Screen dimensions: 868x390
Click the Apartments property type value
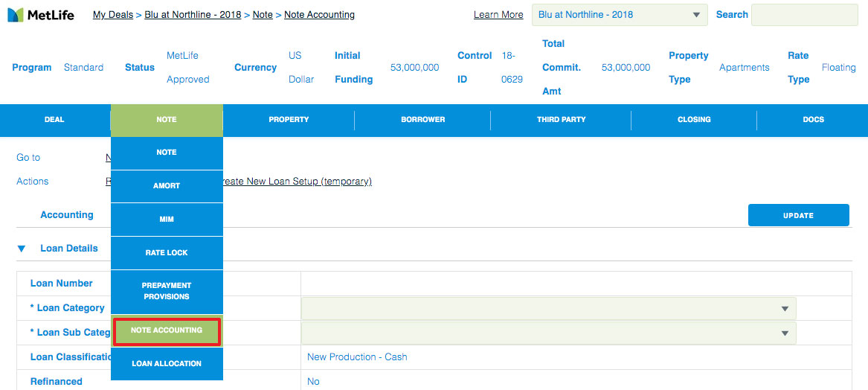[744, 68]
